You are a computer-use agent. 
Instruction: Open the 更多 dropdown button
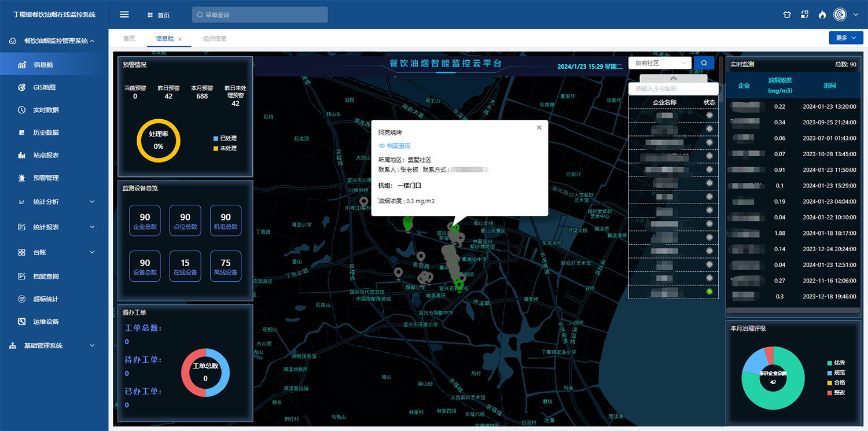pyautogui.click(x=845, y=38)
